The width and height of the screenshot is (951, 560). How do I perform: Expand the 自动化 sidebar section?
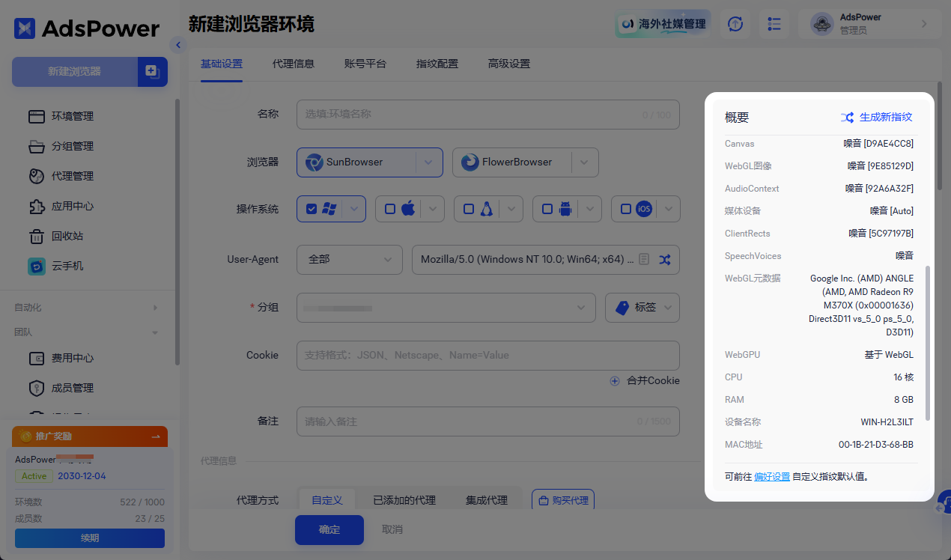coord(86,307)
